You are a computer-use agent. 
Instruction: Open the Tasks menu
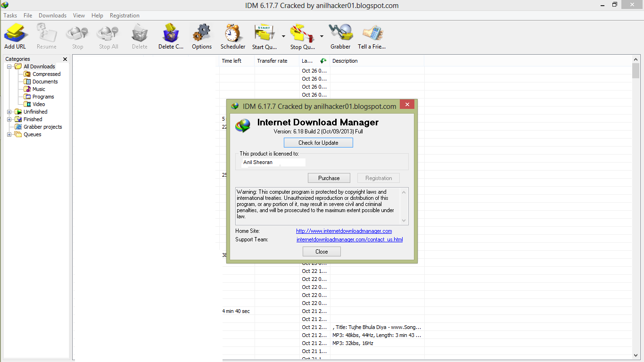click(10, 16)
